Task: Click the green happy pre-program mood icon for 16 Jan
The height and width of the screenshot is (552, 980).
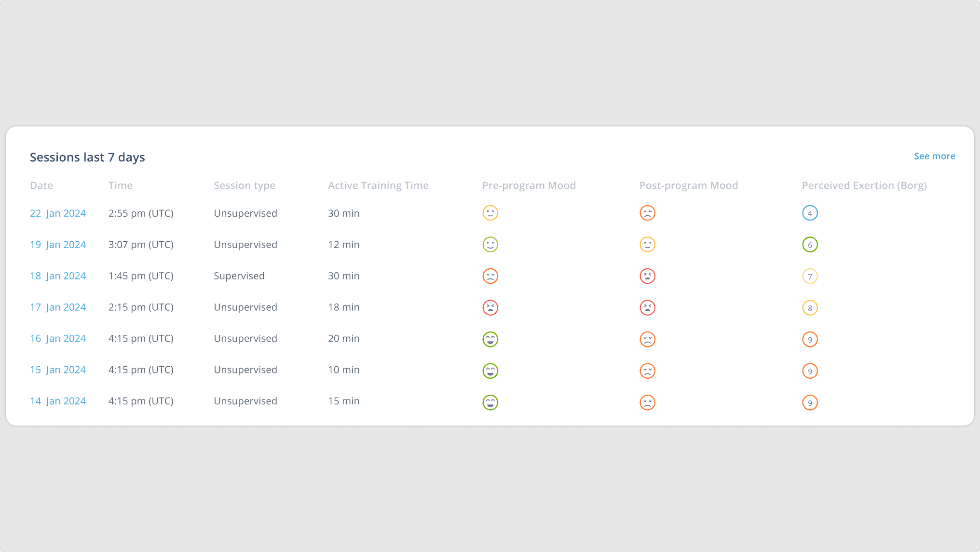Action: (x=490, y=339)
